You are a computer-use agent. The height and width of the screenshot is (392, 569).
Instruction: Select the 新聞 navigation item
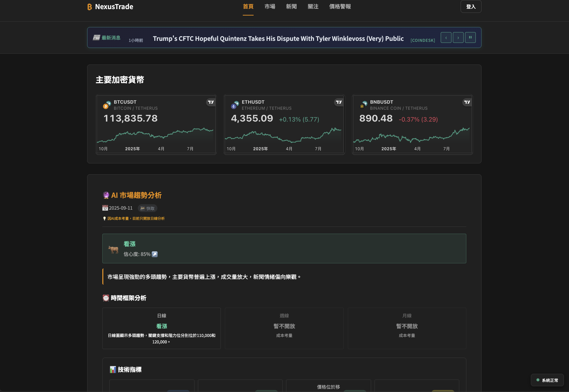[x=291, y=6]
